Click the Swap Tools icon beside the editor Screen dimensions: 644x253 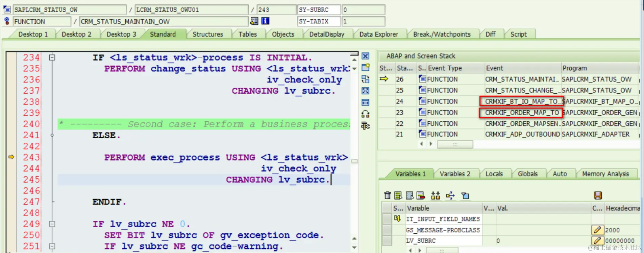[x=365, y=114]
